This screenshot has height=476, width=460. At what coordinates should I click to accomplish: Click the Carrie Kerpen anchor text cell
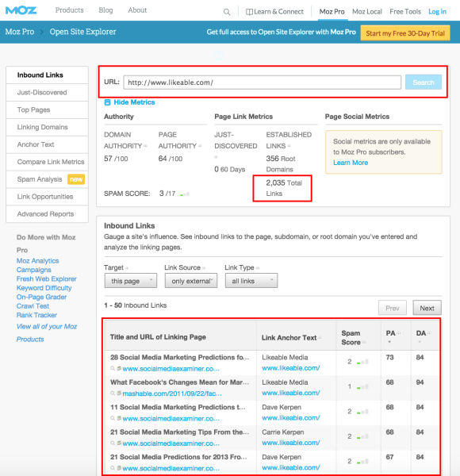pos(283,432)
